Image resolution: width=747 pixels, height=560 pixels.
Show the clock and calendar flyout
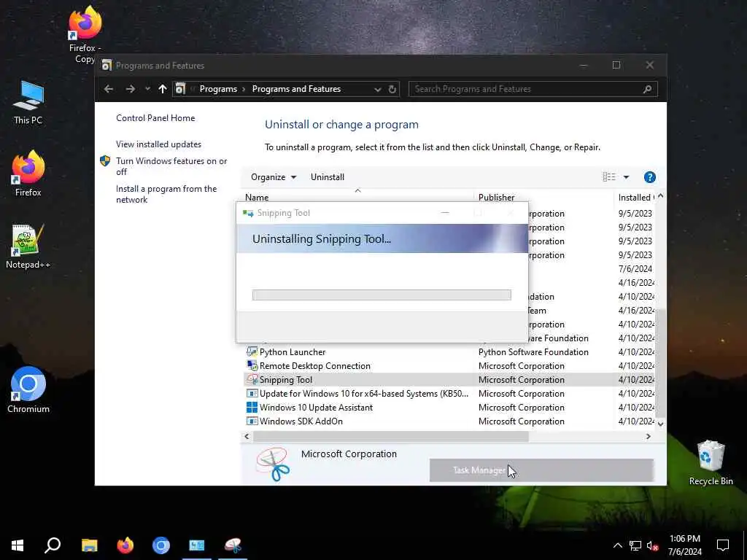pyautogui.click(x=684, y=545)
